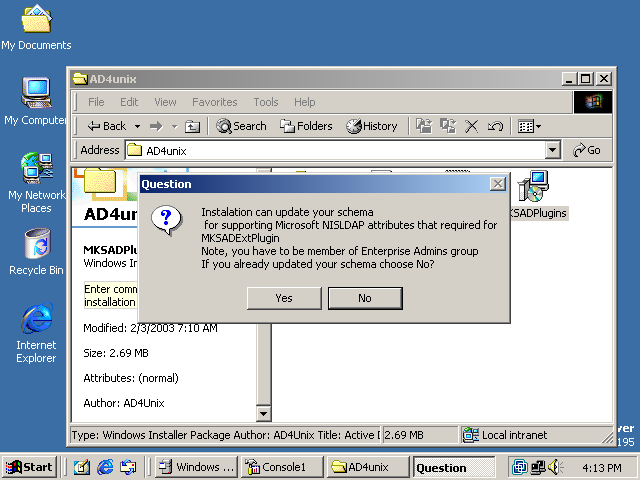Open the View menu in AD4unix window

pyautogui.click(x=165, y=102)
